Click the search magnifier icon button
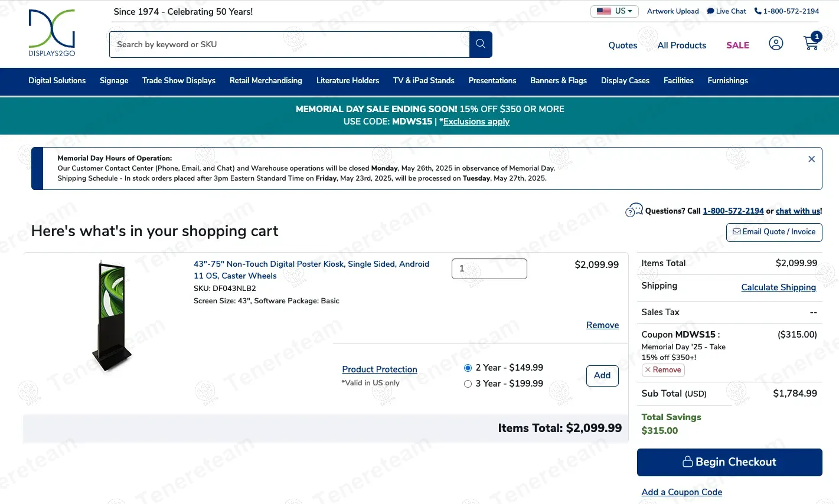 point(481,44)
